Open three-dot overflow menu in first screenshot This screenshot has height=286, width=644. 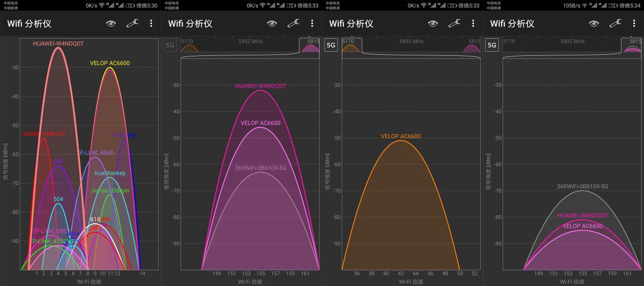coord(151,23)
